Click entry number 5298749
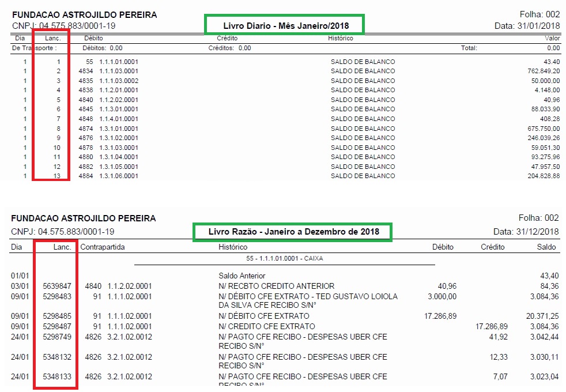Viewport: 566px width, 392px height. coord(57,337)
